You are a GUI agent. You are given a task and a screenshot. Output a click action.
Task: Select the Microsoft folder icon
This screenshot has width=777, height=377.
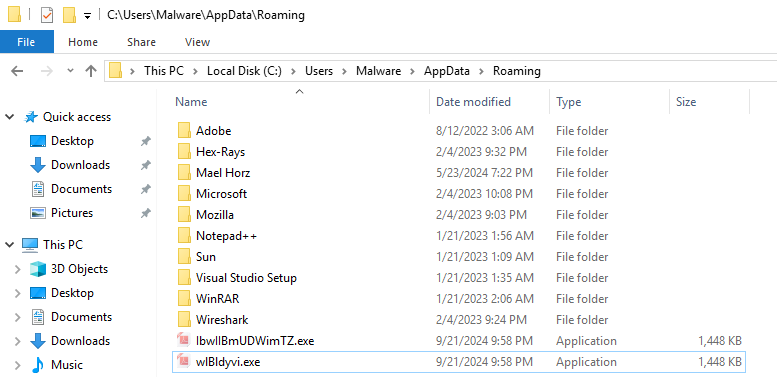pos(184,194)
